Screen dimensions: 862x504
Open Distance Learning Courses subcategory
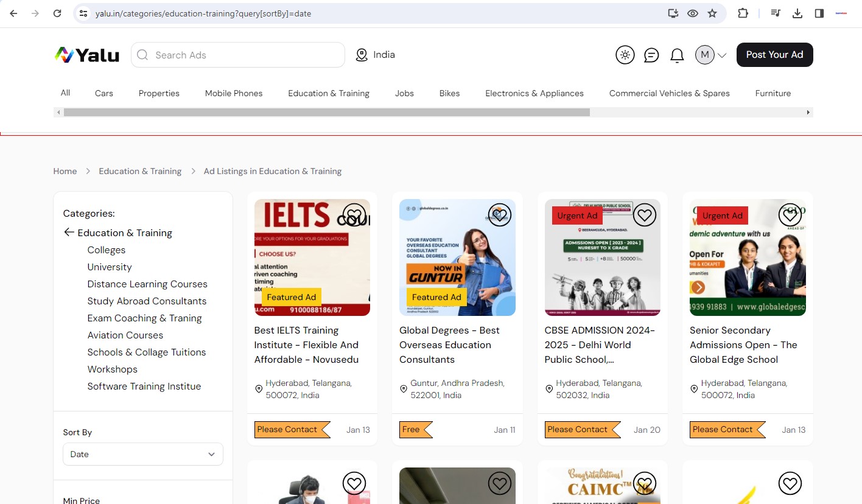pyautogui.click(x=147, y=284)
